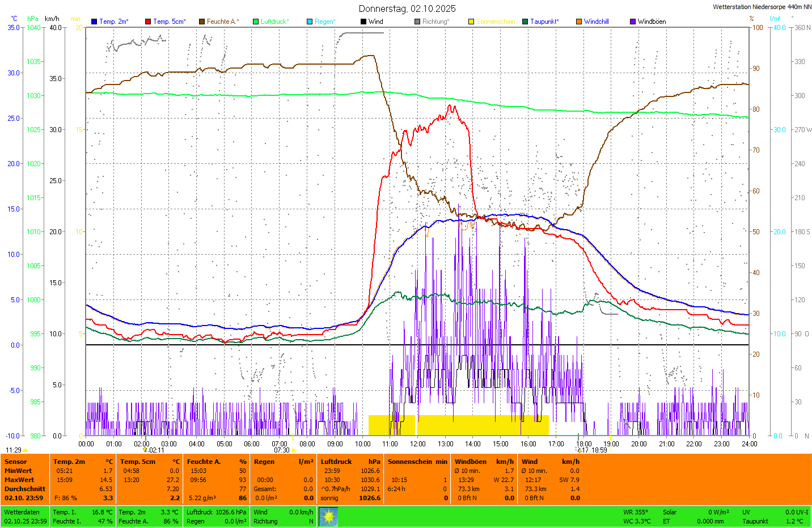Toggle the Sonnenschein series legend label

point(496,22)
